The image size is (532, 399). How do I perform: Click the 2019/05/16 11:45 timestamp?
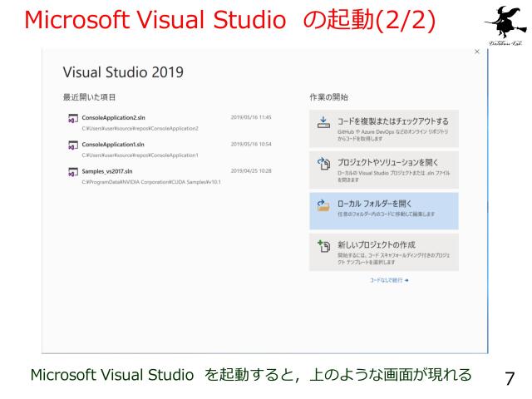pyautogui.click(x=251, y=117)
